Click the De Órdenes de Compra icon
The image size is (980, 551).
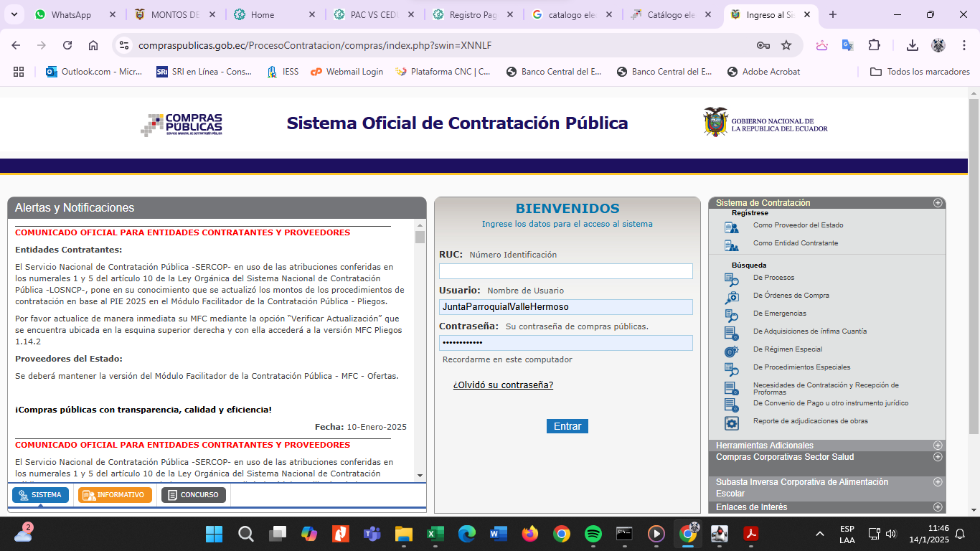point(731,297)
